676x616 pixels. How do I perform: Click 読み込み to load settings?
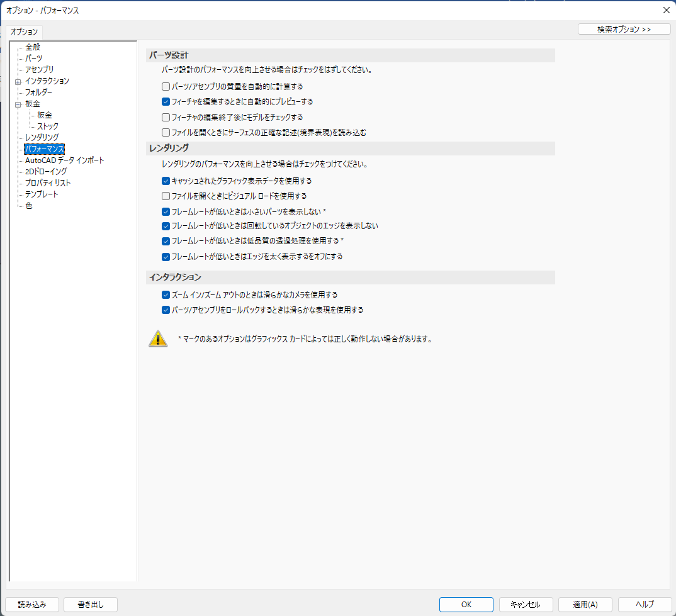click(33, 604)
